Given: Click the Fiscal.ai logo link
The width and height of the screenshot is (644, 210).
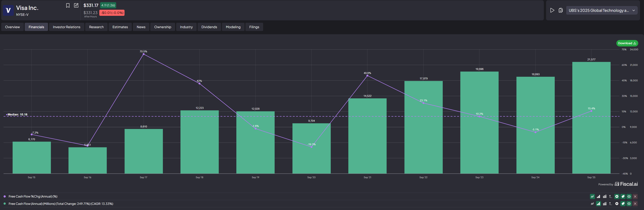Looking at the screenshot, I should pos(626,184).
